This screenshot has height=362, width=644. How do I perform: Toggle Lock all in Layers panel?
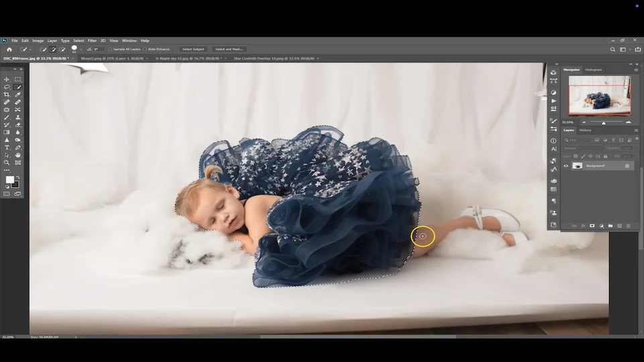click(605, 156)
